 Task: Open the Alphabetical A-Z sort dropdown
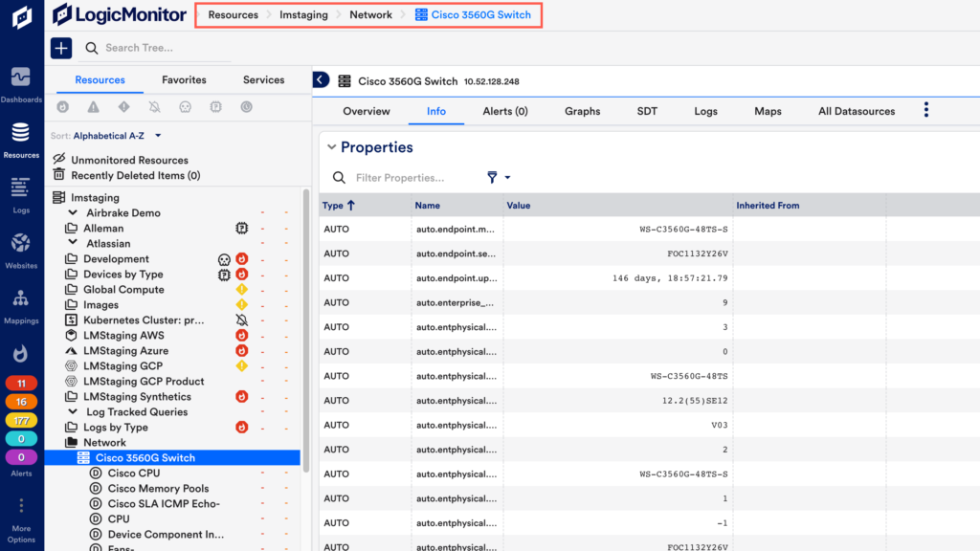(117, 136)
